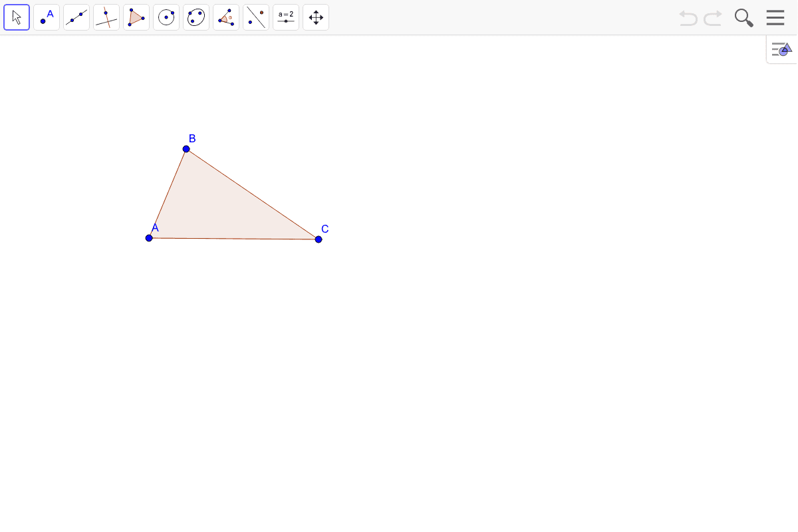Select the Perpendicular Line tool
This screenshot has width=798, height=532.
tap(106, 17)
